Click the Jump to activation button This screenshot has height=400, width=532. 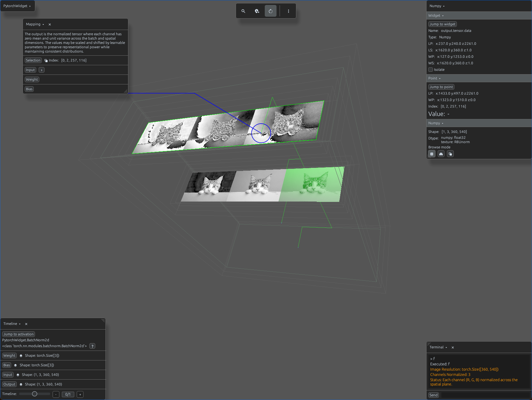(19, 334)
